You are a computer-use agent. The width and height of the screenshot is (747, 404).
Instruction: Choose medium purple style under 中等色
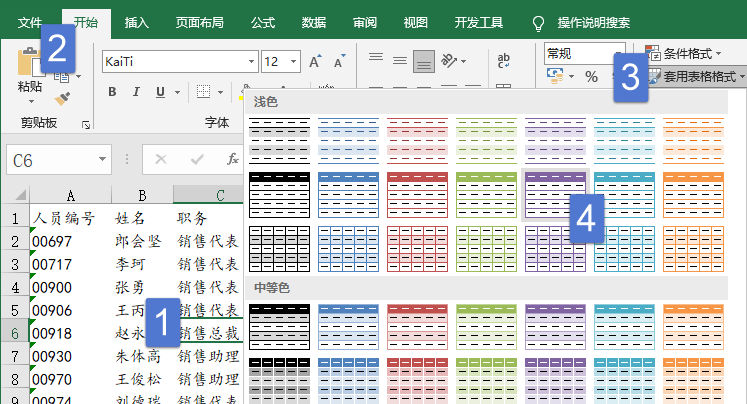(555, 327)
